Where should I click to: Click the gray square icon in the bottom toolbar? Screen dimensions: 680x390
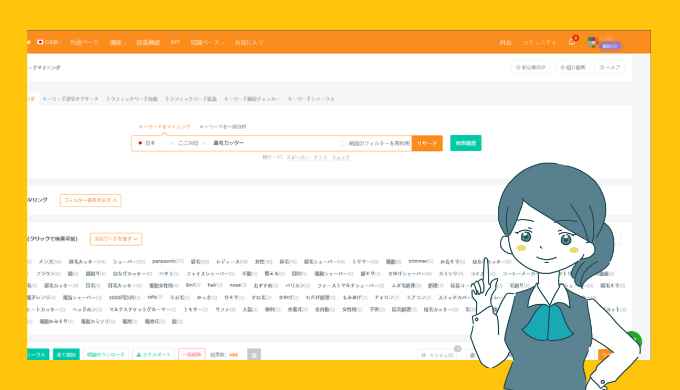coord(254,354)
